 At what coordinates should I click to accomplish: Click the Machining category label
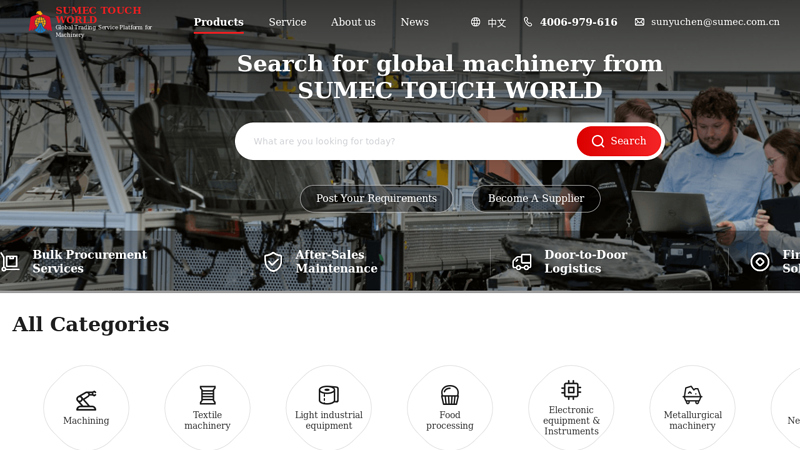tap(86, 420)
